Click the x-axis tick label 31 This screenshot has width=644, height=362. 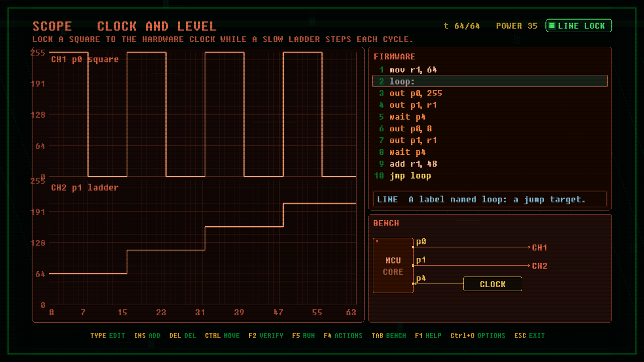point(200,313)
